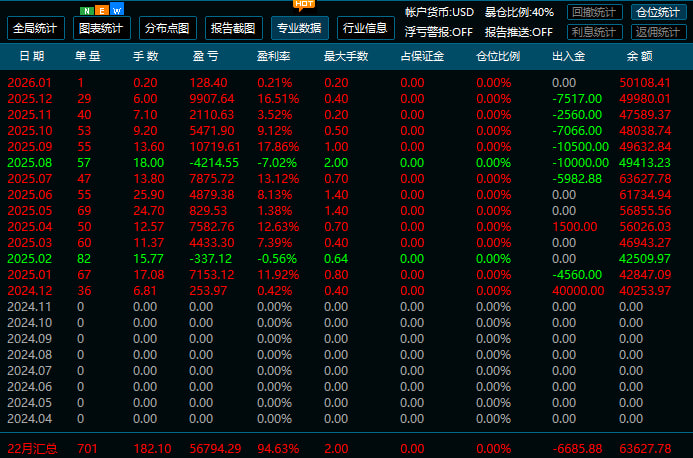
Task: Select the 报告截图 tab
Action: click(234, 28)
